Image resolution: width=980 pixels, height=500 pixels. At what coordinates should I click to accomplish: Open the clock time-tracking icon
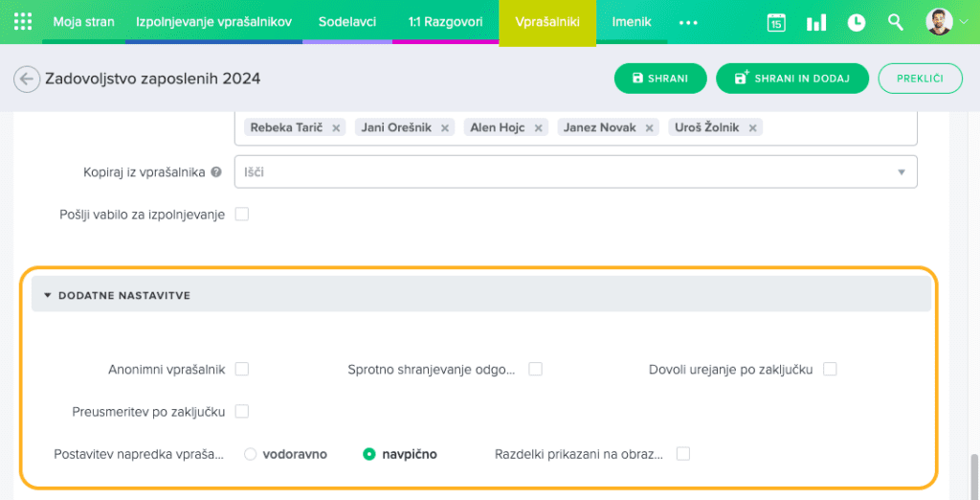[x=857, y=23]
